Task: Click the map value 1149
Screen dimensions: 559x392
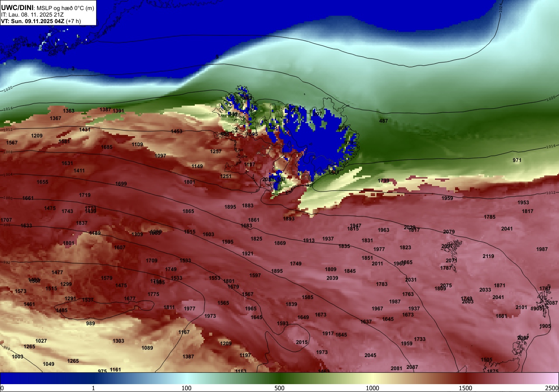Action: [197, 166]
